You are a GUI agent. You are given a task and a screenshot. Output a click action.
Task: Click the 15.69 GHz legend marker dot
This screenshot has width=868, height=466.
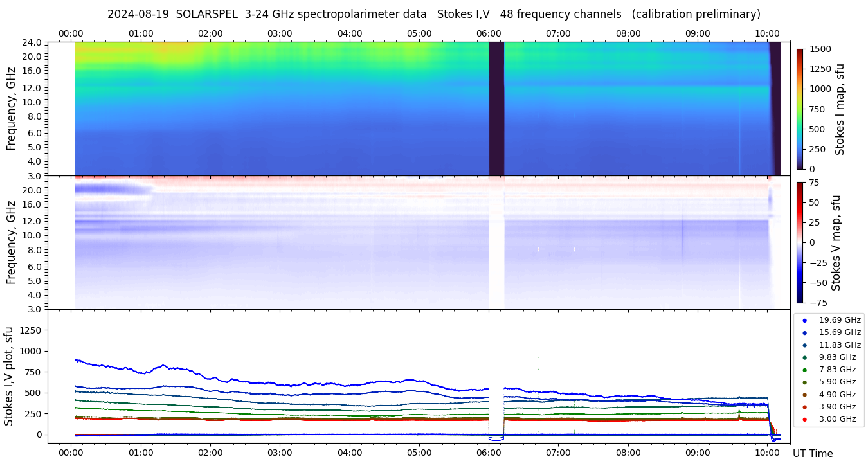pos(804,332)
